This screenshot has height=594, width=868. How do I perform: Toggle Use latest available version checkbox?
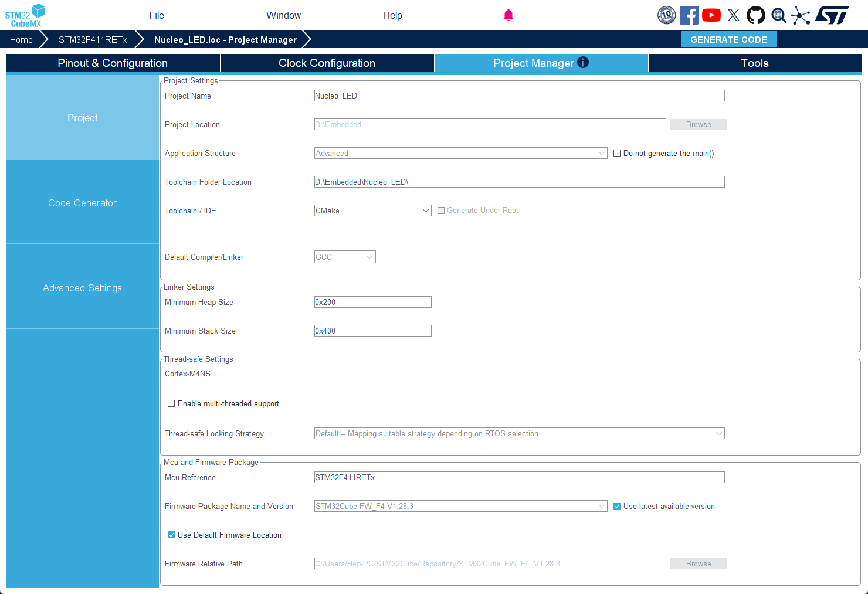(617, 506)
